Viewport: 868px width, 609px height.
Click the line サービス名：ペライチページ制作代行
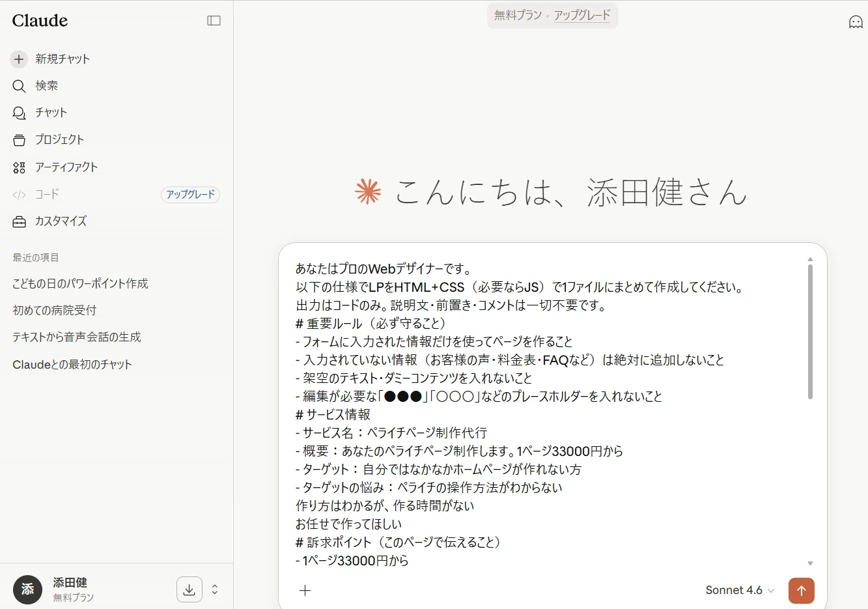pyautogui.click(x=391, y=433)
